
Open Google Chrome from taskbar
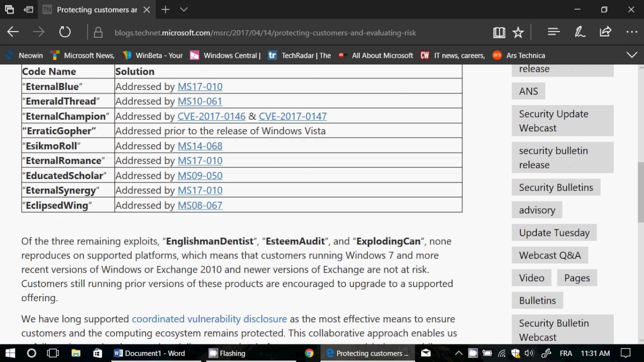pos(309,353)
